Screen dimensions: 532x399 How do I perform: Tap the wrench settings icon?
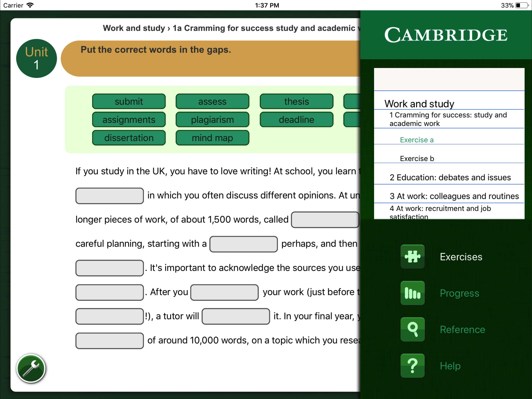click(31, 368)
